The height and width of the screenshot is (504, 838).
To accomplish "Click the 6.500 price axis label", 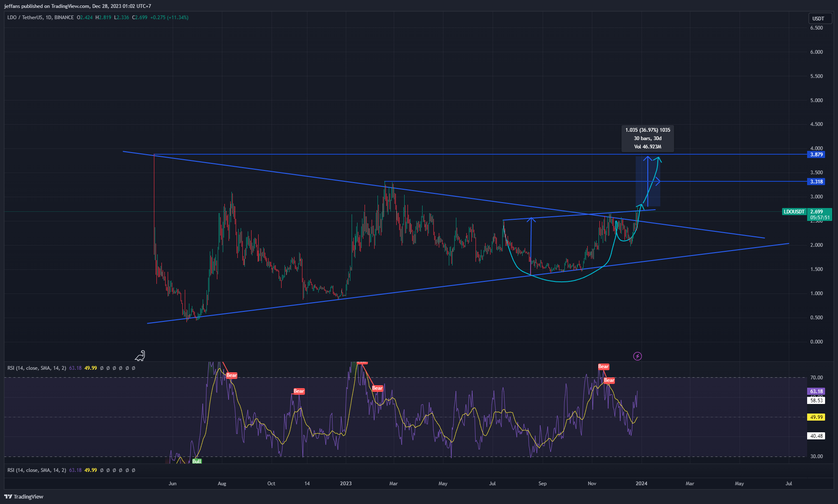I will pyautogui.click(x=816, y=28).
